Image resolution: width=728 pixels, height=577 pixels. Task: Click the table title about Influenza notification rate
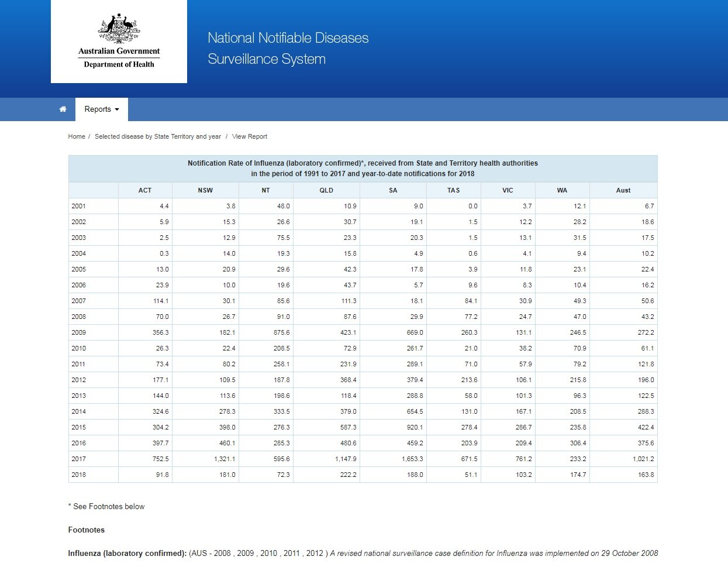click(363, 169)
